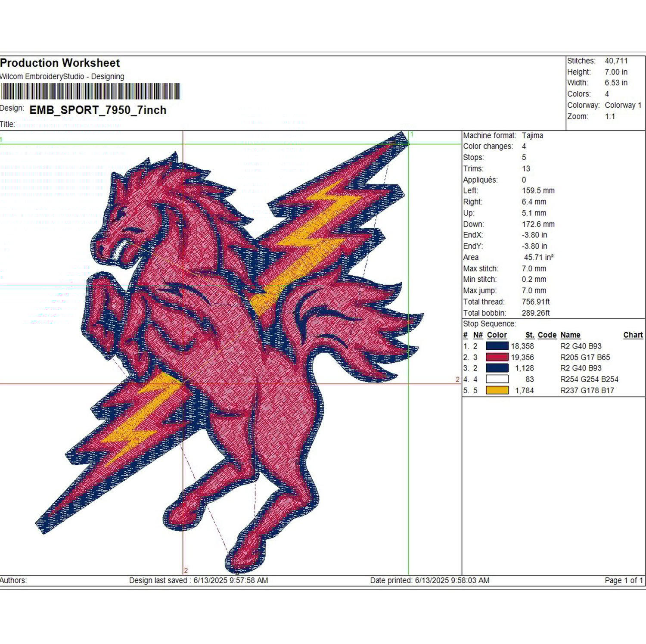This screenshot has height=644, width=646.
Task: Select the Down value '172.6 mm'
Action: point(538,224)
